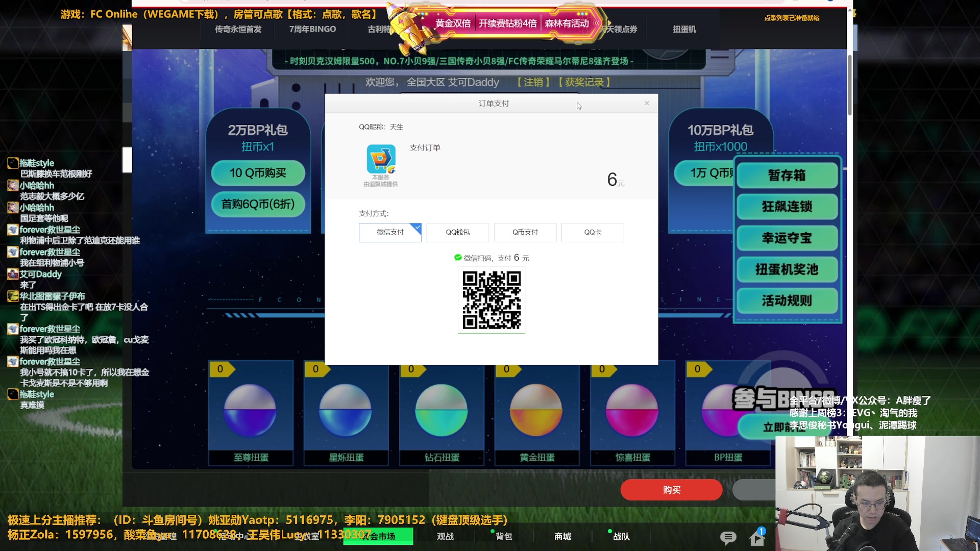The height and width of the screenshot is (551, 980).
Task: Open 传奇永恒首发 tab
Action: coord(238,29)
